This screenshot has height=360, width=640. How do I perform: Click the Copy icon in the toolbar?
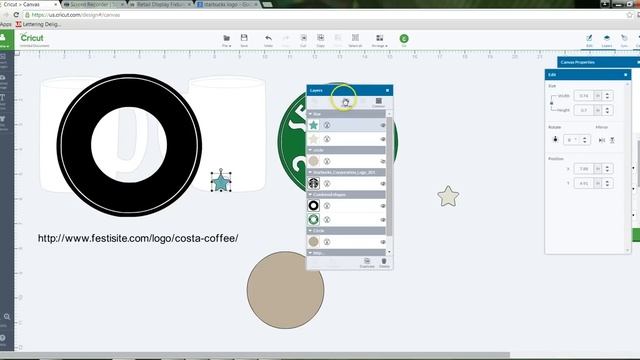(x=321, y=40)
